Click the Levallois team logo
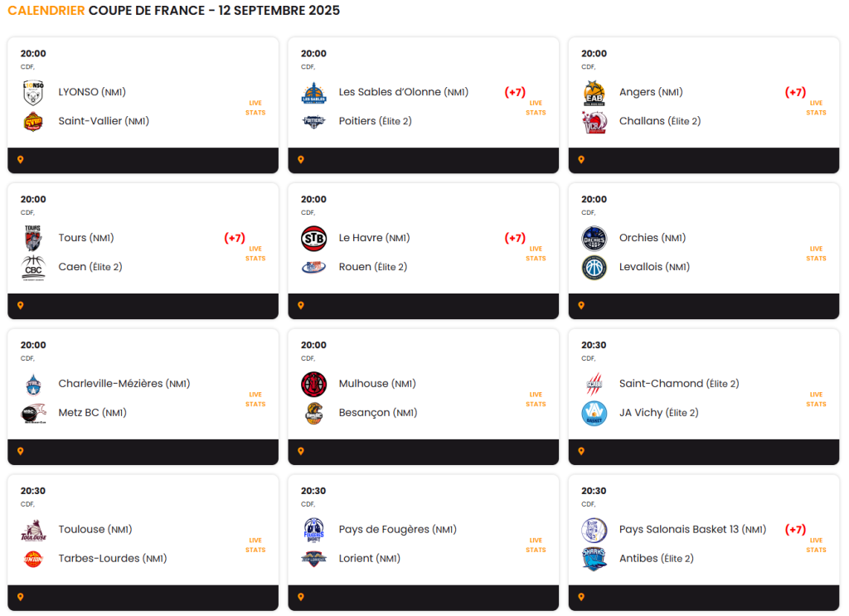The width and height of the screenshot is (849, 616). pyautogui.click(x=594, y=268)
